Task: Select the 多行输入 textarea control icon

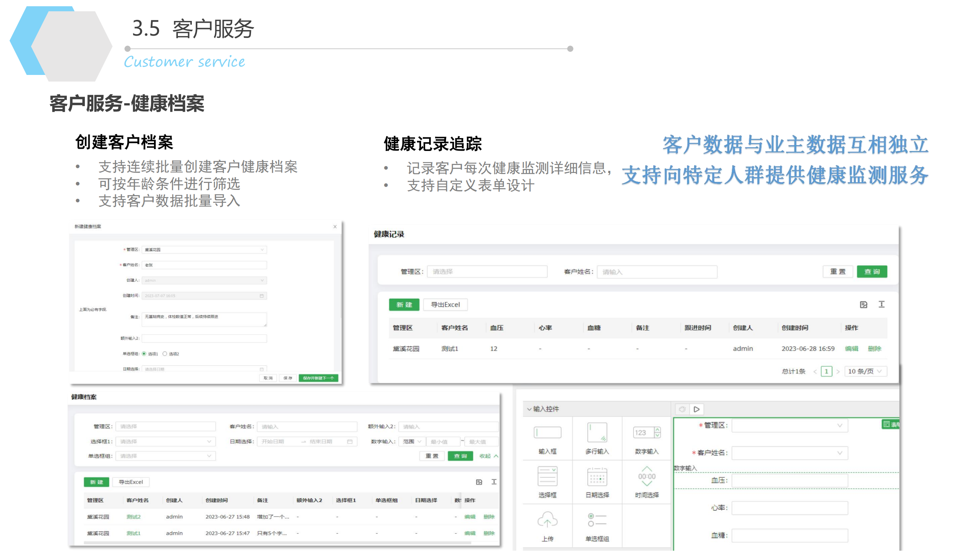Action: [x=597, y=433]
